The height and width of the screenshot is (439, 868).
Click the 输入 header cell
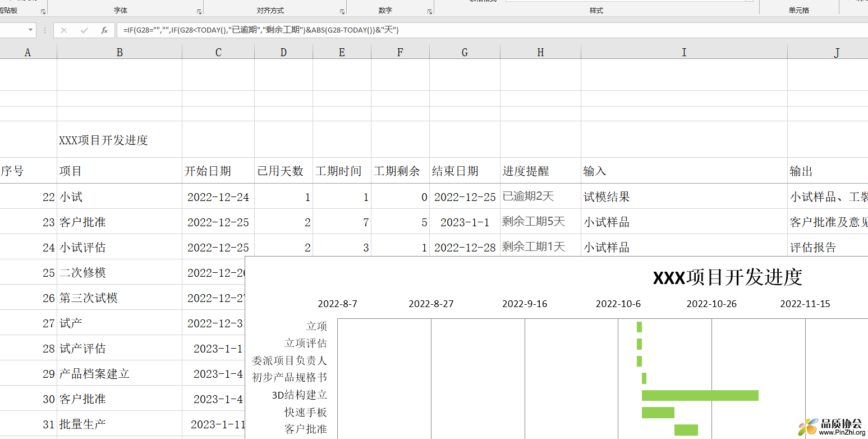684,171
